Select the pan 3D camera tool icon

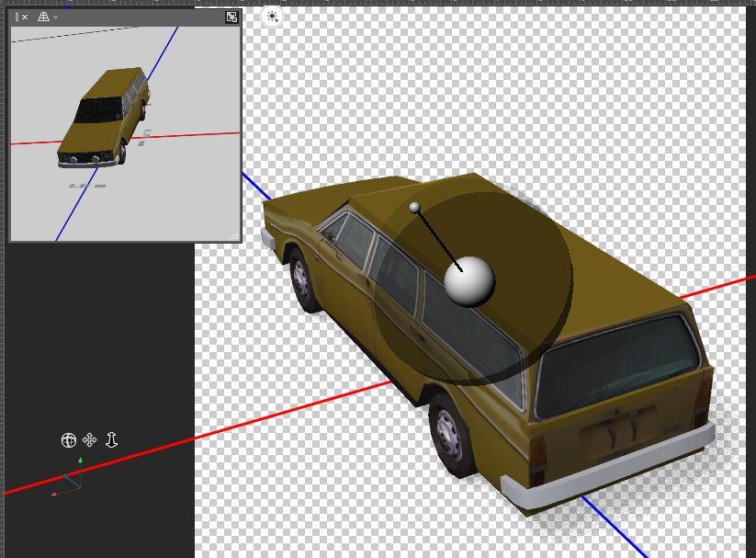point(90,439)
